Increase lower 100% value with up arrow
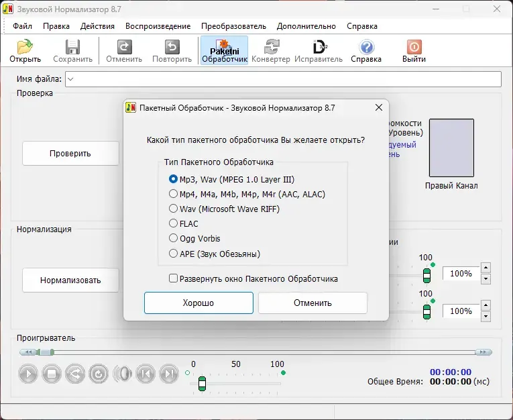This screenshot has width=513, height=420. [486, 305]
